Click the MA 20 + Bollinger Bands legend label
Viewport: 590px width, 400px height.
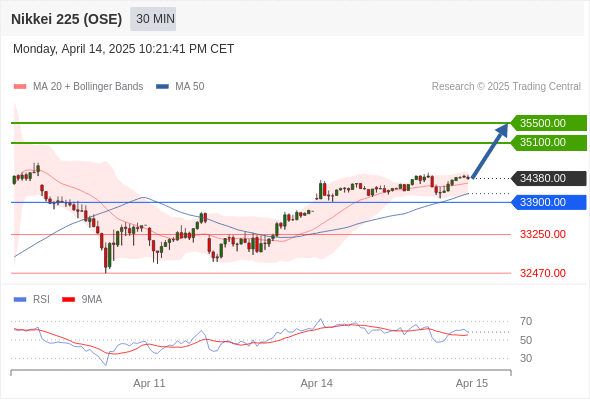point(88,87)
